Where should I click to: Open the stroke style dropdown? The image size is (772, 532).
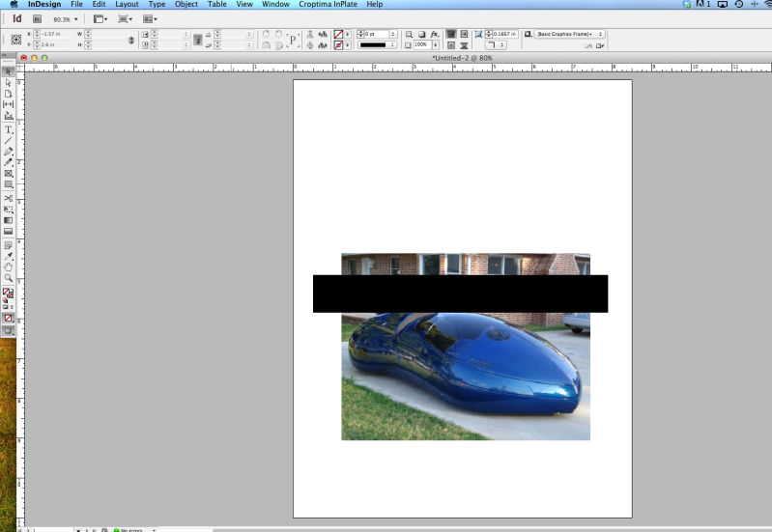tap(377, 44)
